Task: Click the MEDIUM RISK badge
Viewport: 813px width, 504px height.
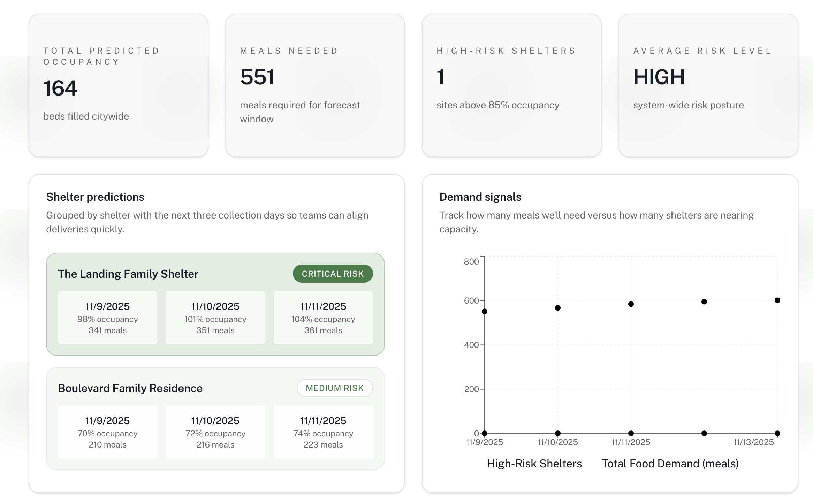Action: point(335,388)
